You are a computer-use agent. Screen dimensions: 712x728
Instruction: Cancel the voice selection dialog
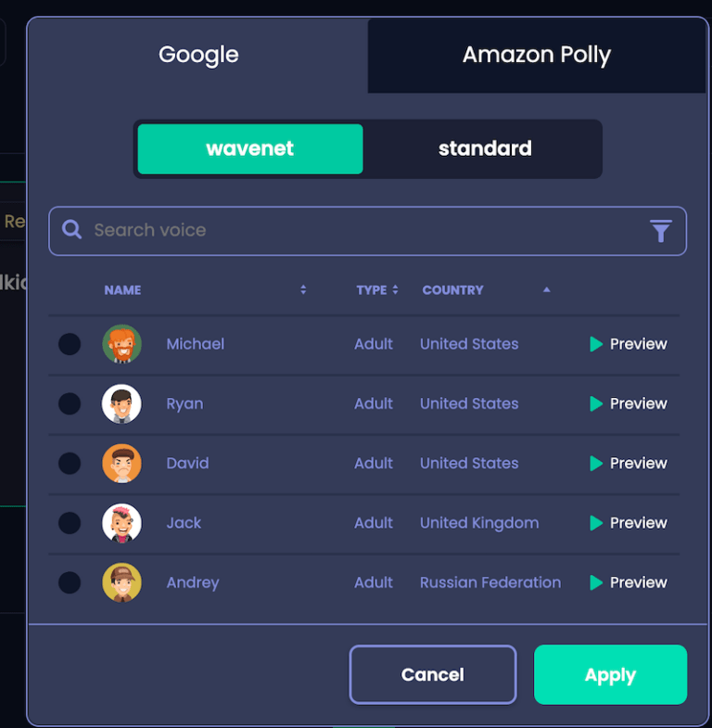click(433, 674)
